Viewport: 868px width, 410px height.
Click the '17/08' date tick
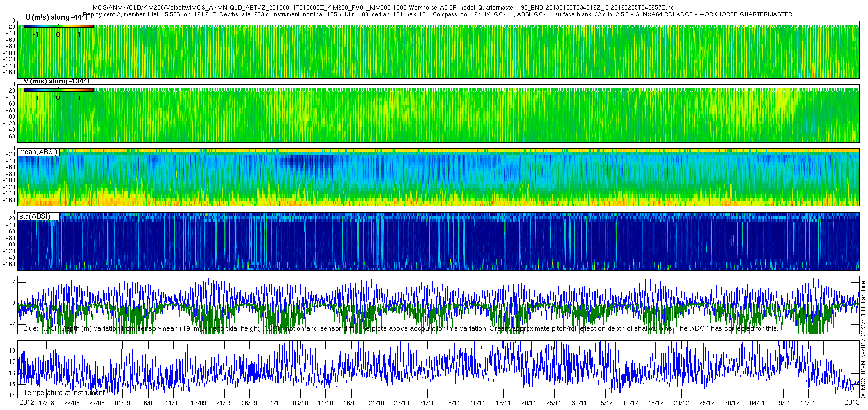(46, 403)
